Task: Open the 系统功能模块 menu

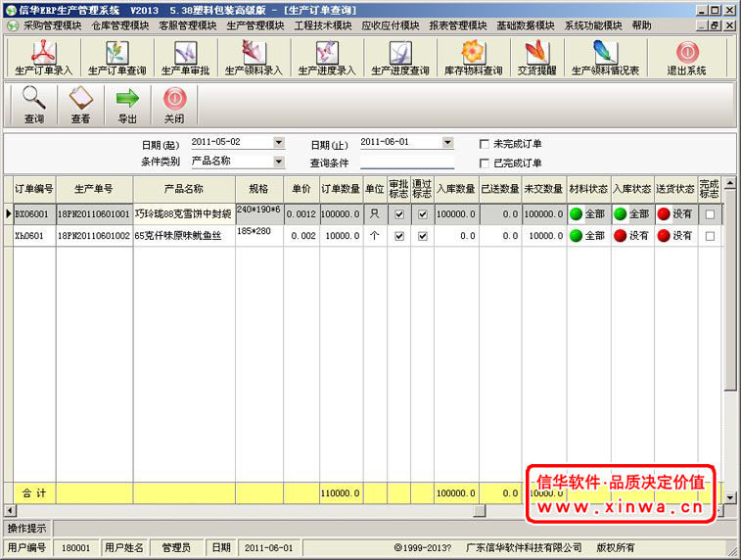Action: tap(593, 25)
